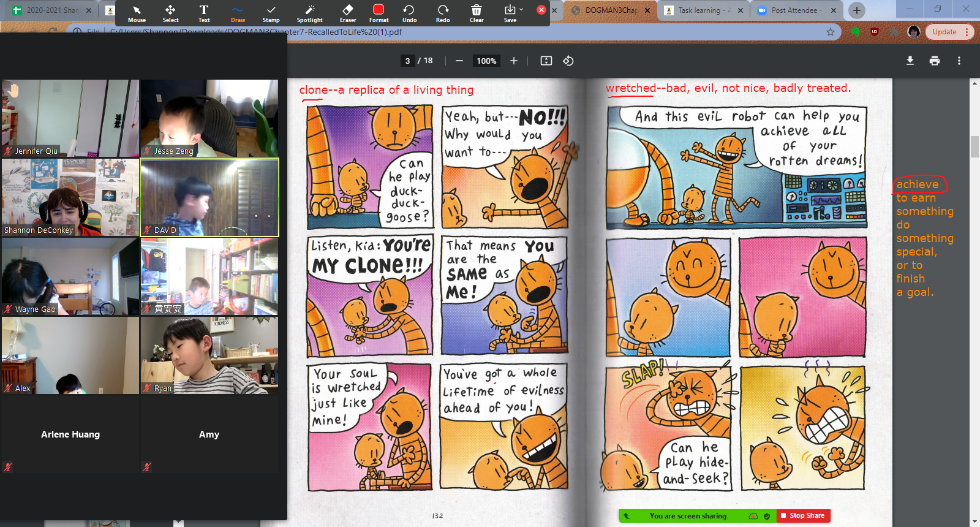Save the annotated screen
This screenshot has height=527, width=980.
(510, 13)
